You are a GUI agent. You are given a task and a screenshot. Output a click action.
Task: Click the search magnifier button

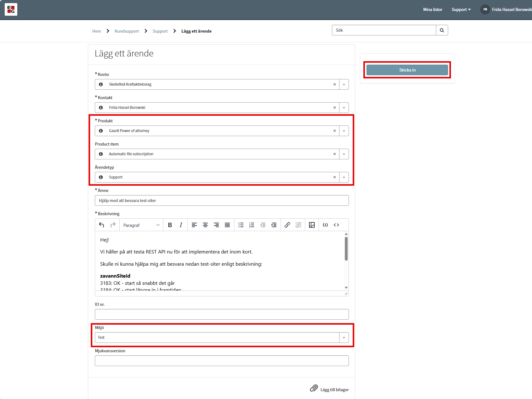442,30
